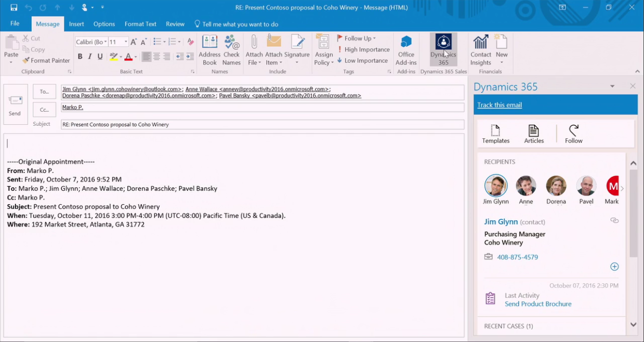644x342 pixels.
Task: Call phone number 408-875-4579
Action: [x=517, y=257]
